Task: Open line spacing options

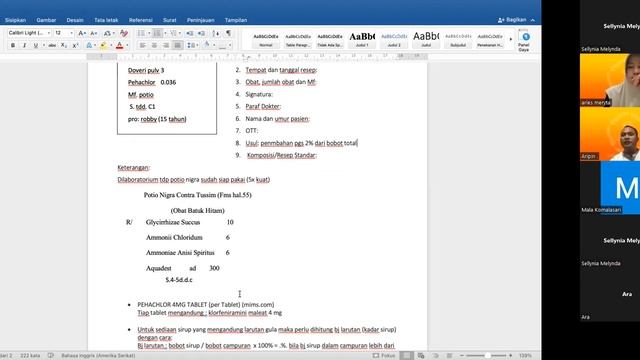Action: pos(192,45)
